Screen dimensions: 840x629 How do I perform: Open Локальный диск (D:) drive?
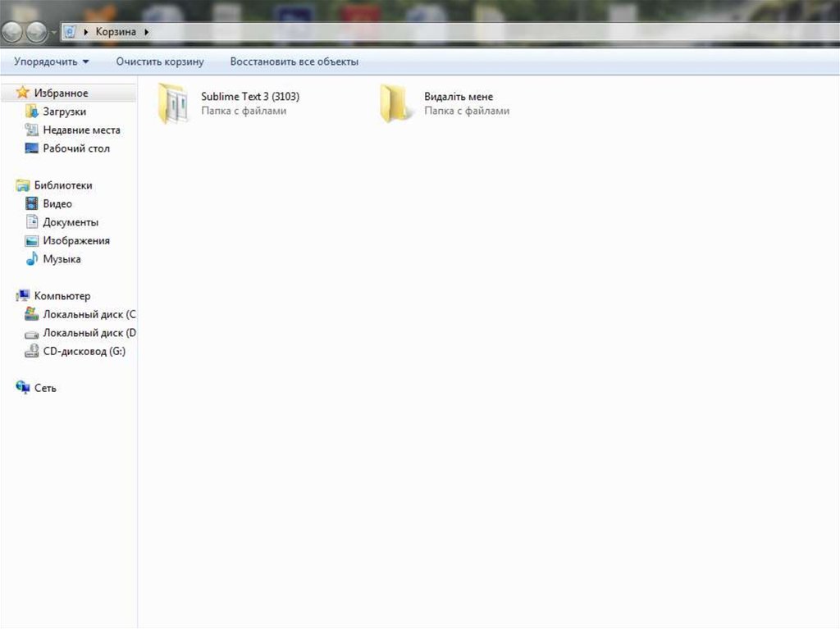89,333
